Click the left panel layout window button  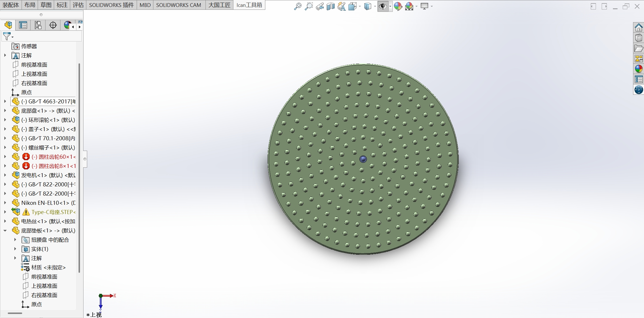pos(593,6)
